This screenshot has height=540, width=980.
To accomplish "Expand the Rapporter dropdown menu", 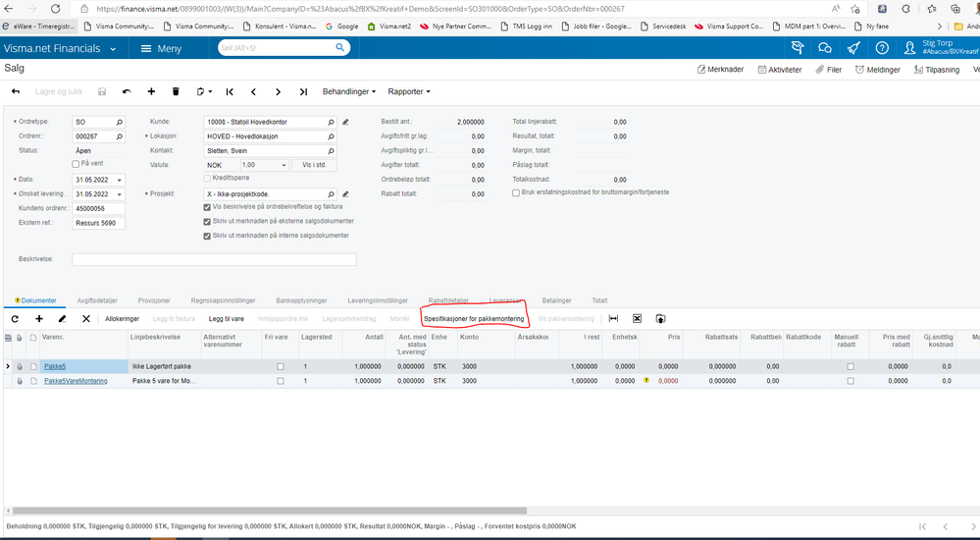I will coord(409,91).
